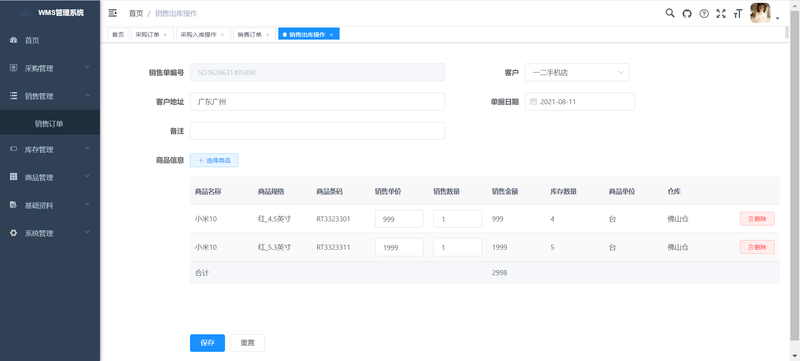The image size is (800, 361).
Task: Click the 采购管理 sidebar icon
Action: pyautogui.click(x=14, y=68)
